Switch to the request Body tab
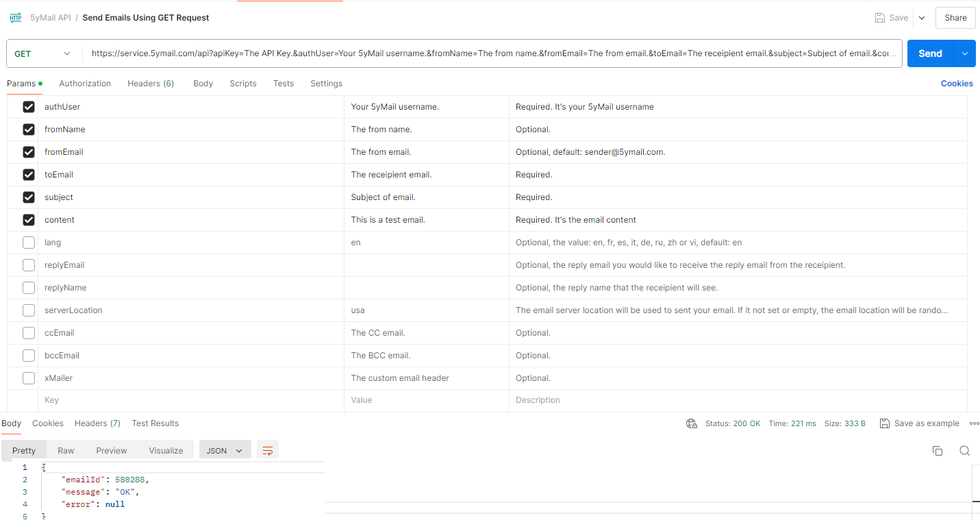The height and width of the screenshot is (520, 980). (203, 84)
